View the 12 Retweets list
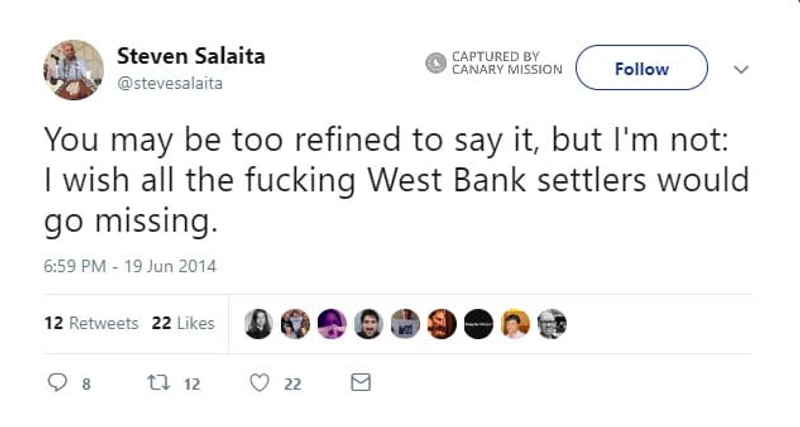 [91, 323]
